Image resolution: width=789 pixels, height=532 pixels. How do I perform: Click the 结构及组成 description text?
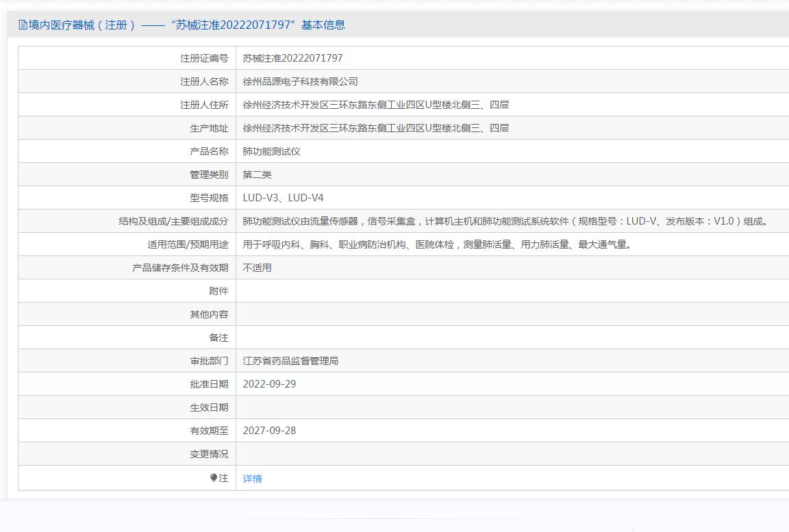pyautogui.click(x=506, y=221)
